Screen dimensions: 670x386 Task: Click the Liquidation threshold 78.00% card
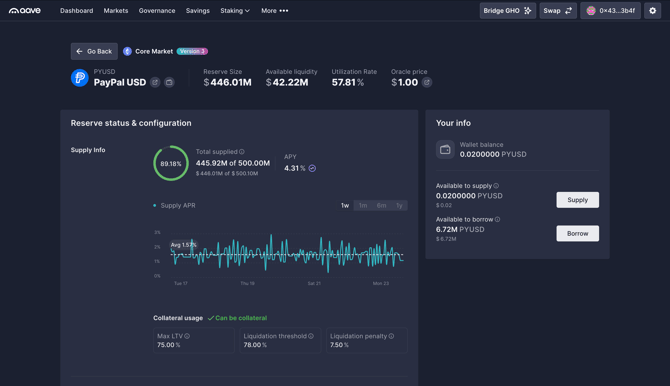pos(280,340)
